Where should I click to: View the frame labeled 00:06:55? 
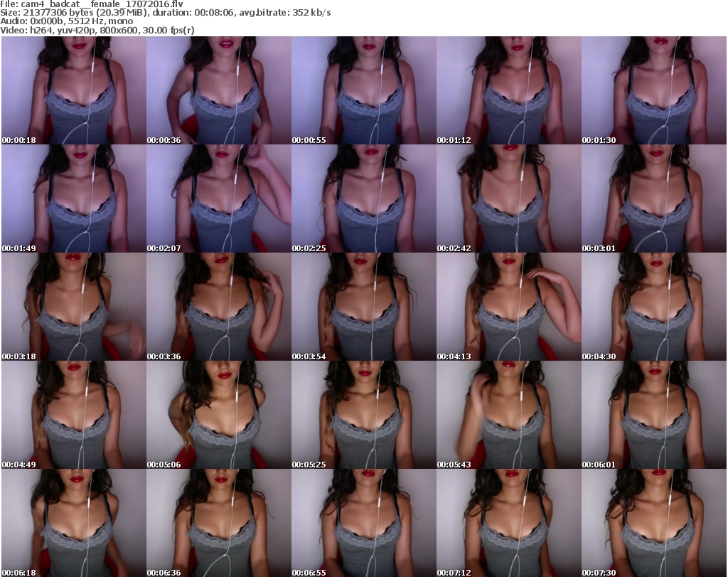tap(363, 523)
